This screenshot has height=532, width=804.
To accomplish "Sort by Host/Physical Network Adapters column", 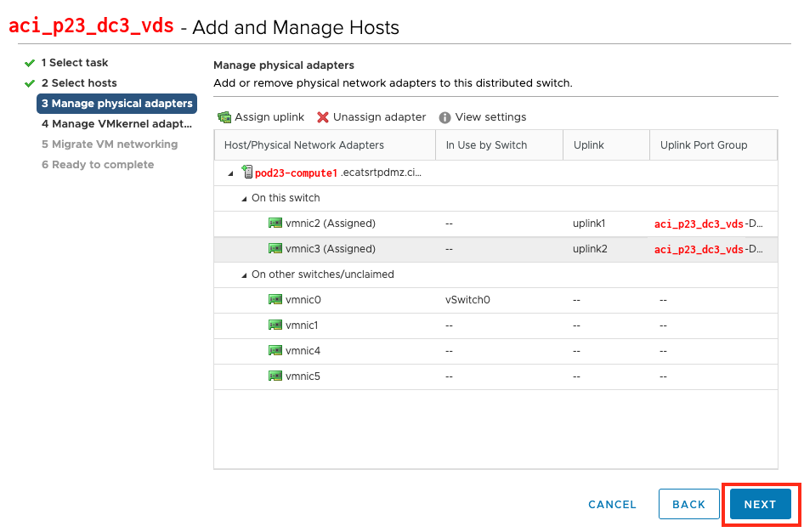I will 325,145.
